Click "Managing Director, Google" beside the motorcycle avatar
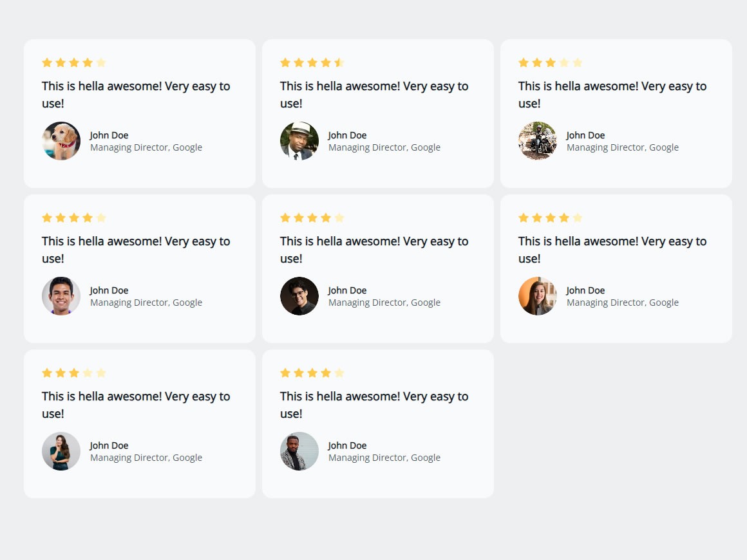This screenshot has width=747, height=560. pyautogui.click(x=623, y=147)
